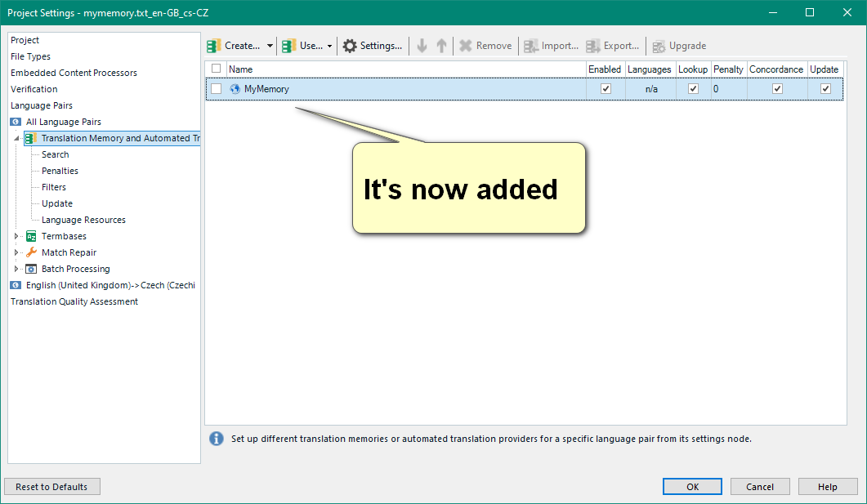Screen dimensions: 867x504
Task: Expand the Termbases tree node
Action: [x=16, y=236]
